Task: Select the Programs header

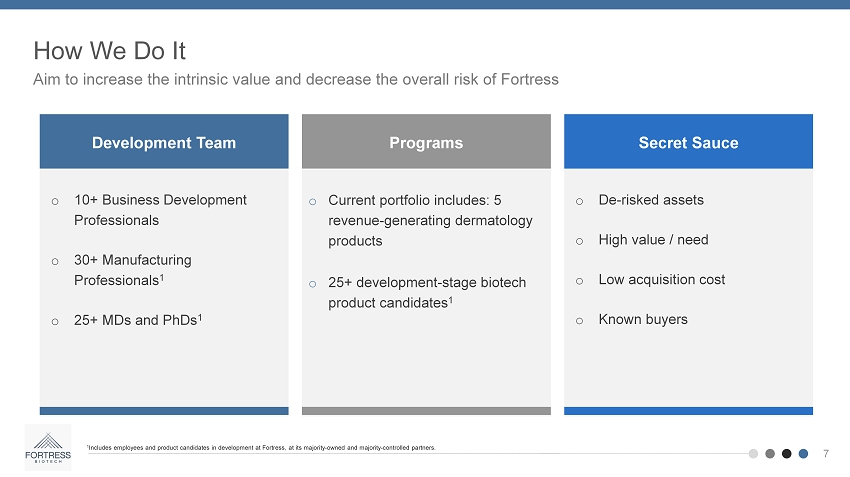Action: tap(426, 142)
